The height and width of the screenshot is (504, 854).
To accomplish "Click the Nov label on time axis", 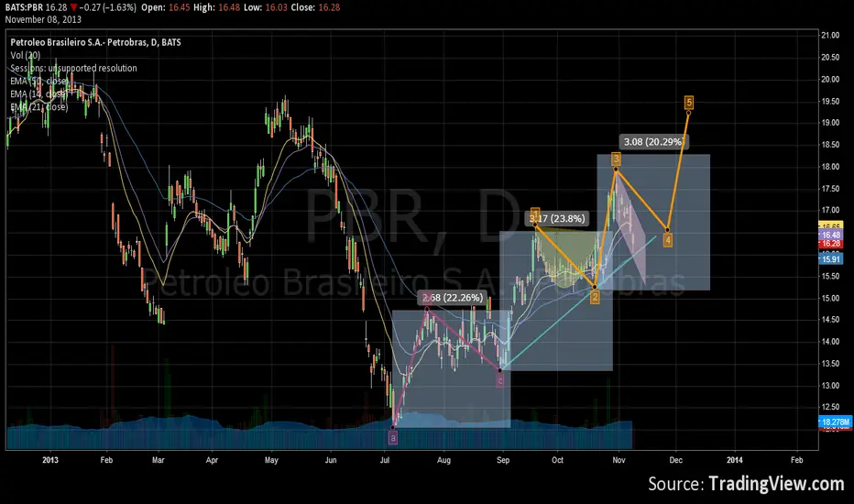I will point(619,460).
